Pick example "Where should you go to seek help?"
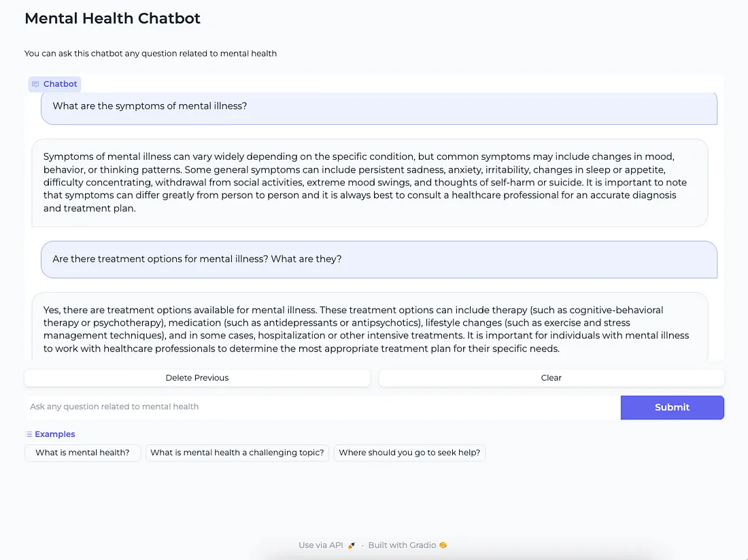The width and height of the screenshot is (748, 560). click(409, 453)
